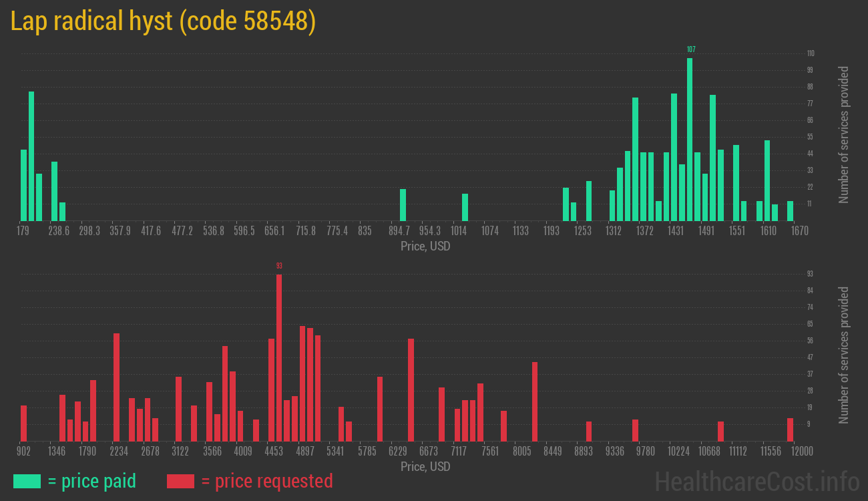The width and height of the screenshot is (868, 501).
Task: Click the 902 tick on lower x-axis
Action: [x=23, y=451]
